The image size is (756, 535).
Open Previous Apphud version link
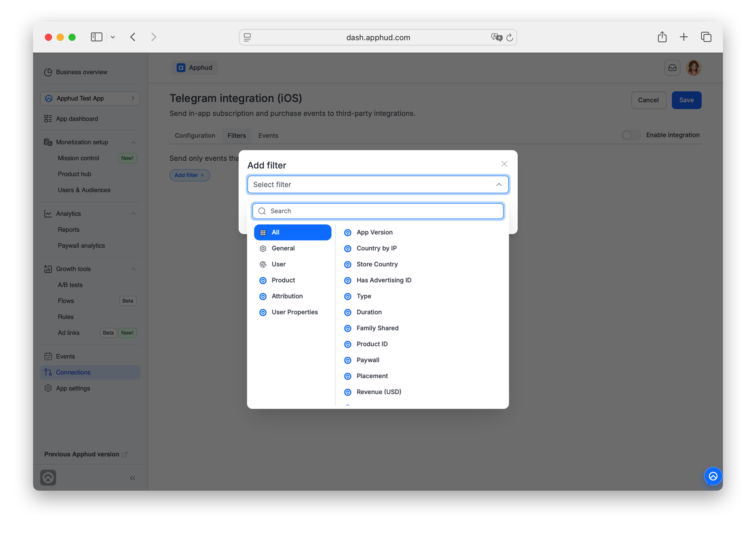[x=86, y=454]
